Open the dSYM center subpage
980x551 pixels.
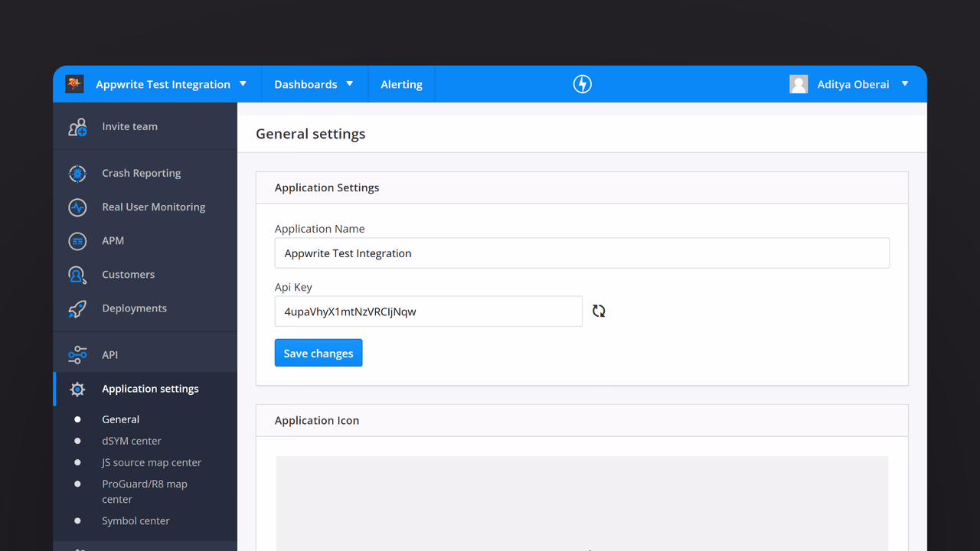tap(132, 441)
